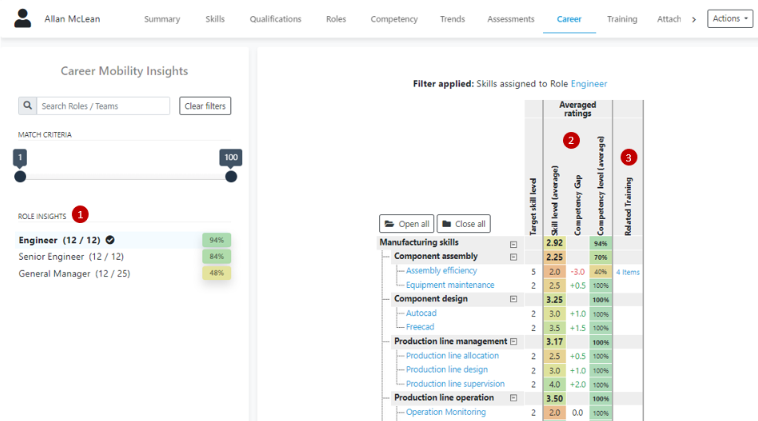Open the Actions dropdown menu
The width and height of the screenshot is (758, 421).
[x=730, y=19]
